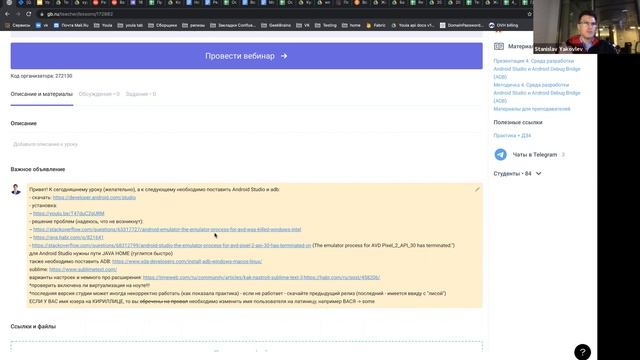Open the 'Методичка 4. Среда разработки' material
Viewport: 640px width, 360px height.
tap(537, 93)
